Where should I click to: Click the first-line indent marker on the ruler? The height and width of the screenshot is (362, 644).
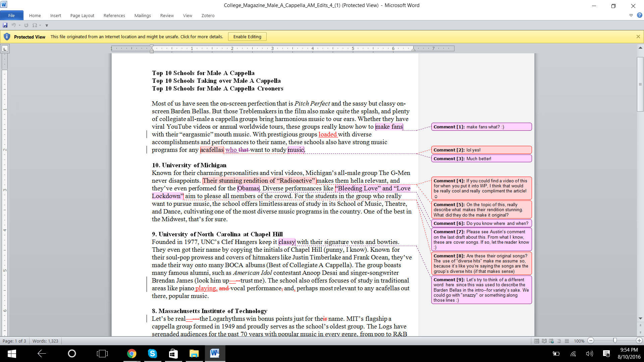pos(152,46)
